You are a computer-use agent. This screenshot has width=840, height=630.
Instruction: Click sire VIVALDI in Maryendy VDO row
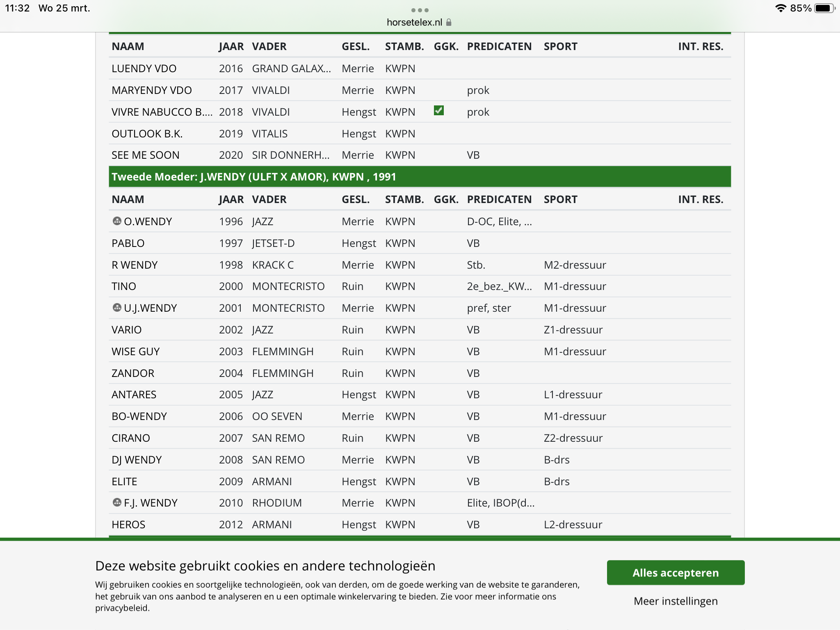[x=271, y=90]
